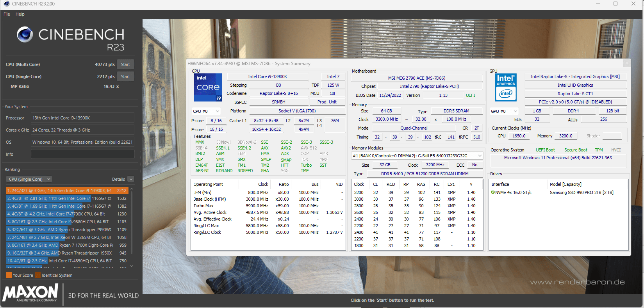Click the TPM status label
Screen dimensions: 644x308
[x=599, y=150]
